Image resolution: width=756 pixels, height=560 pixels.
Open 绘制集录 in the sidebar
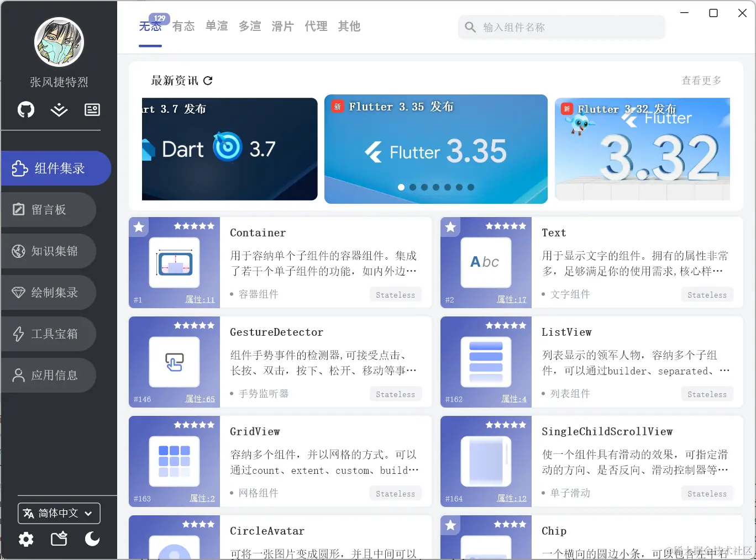pos(49,292)
